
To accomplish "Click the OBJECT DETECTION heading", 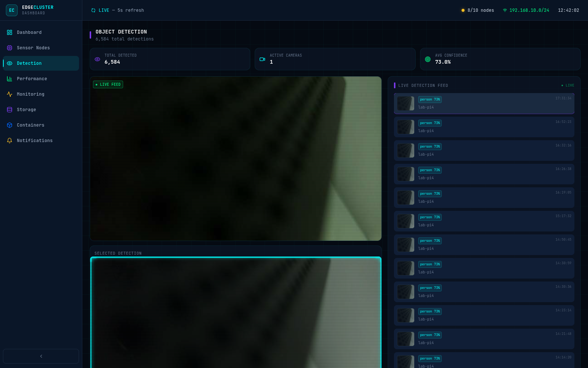I will [121, 32].
